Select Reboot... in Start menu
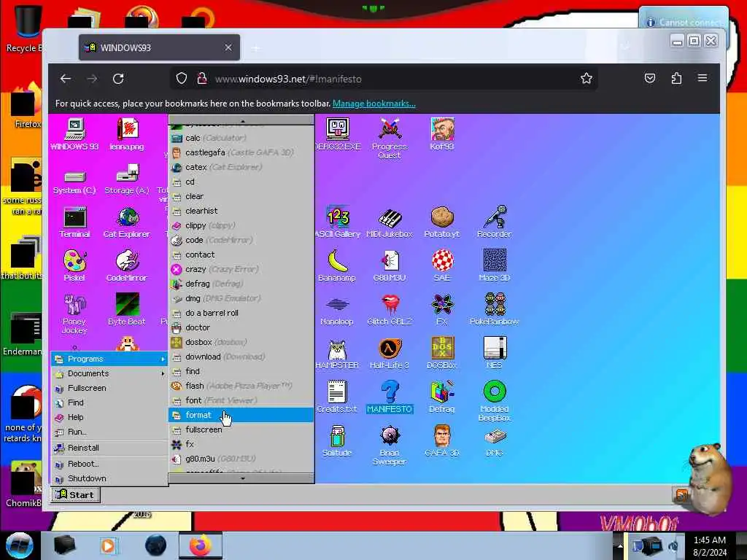Screen dimensions: 747x560 point(109,464)
